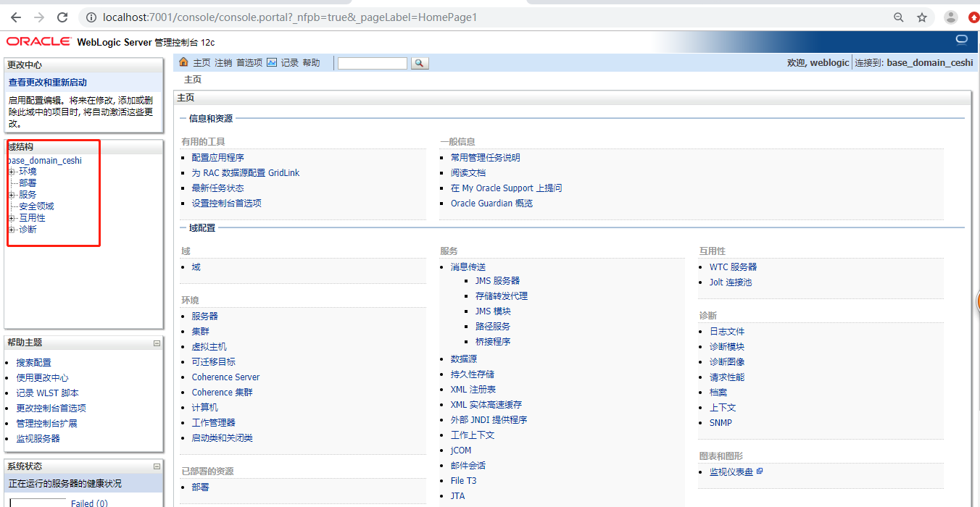Open 邮件会话 link
The image size is (980, 507).
468,466
